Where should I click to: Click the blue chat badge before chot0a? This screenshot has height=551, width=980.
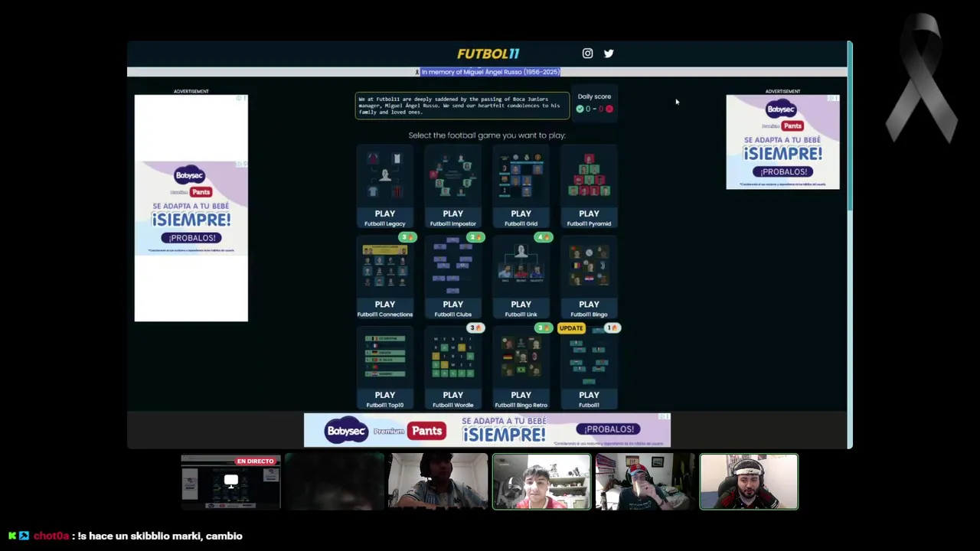24,536
